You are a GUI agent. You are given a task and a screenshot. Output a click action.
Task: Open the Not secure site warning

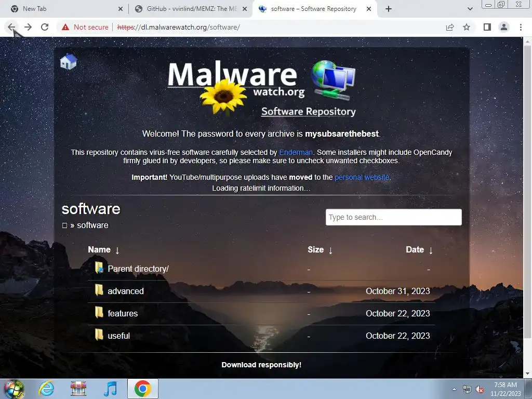85,27
